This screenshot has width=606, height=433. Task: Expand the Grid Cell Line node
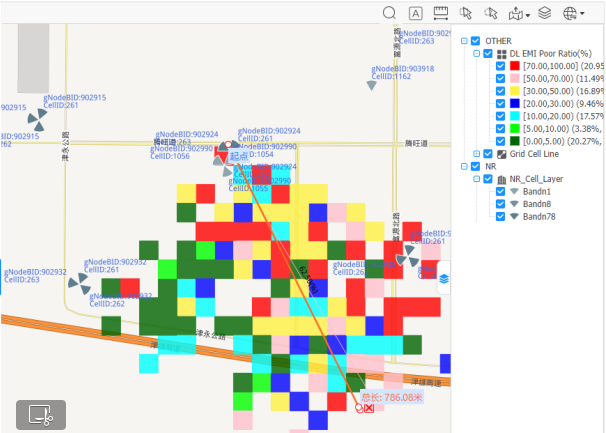477,154
